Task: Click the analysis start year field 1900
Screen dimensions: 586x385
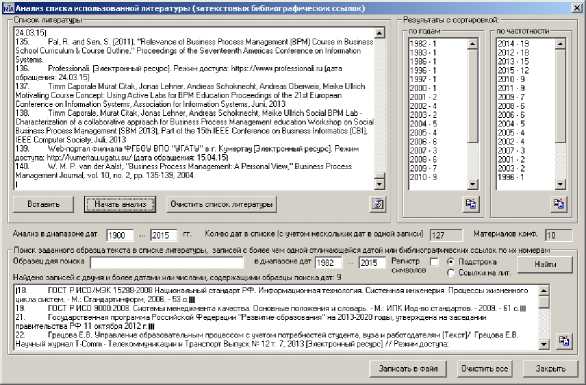Action: coord(120,235)
